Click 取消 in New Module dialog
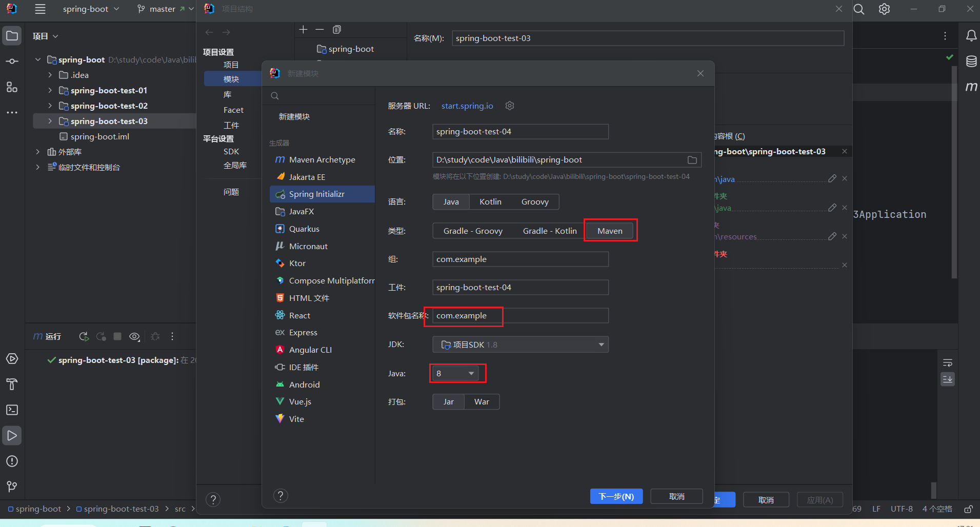 (x=676, y=496)
